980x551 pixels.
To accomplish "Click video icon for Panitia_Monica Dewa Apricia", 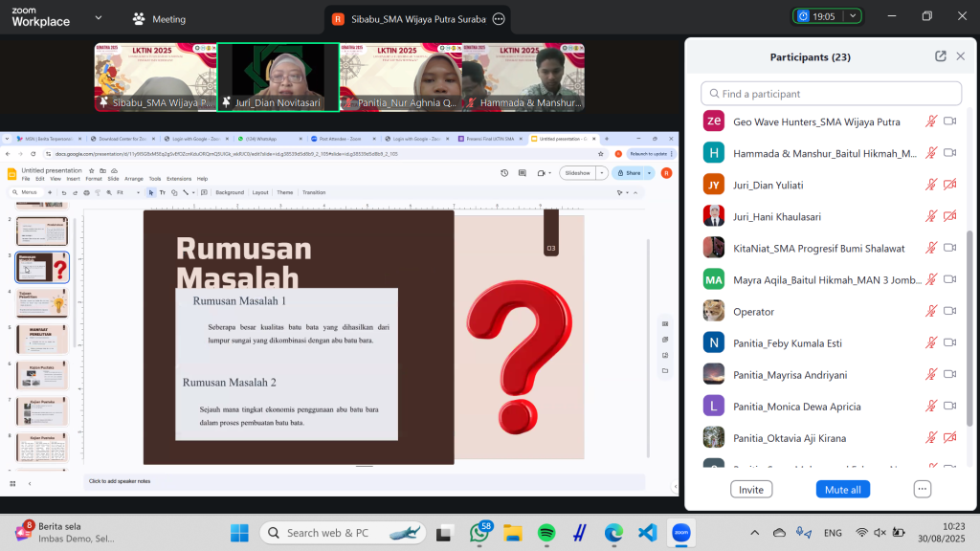I will (x=949, y=406).
